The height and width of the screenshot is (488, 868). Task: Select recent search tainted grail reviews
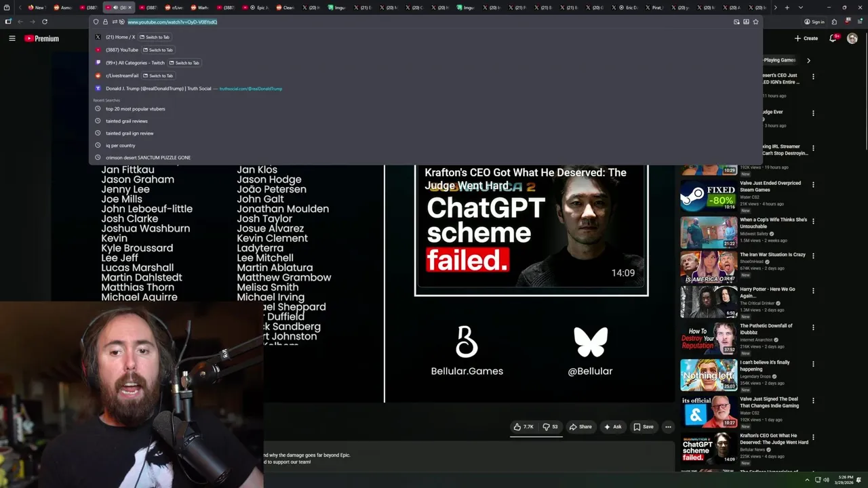coord(426,121)
